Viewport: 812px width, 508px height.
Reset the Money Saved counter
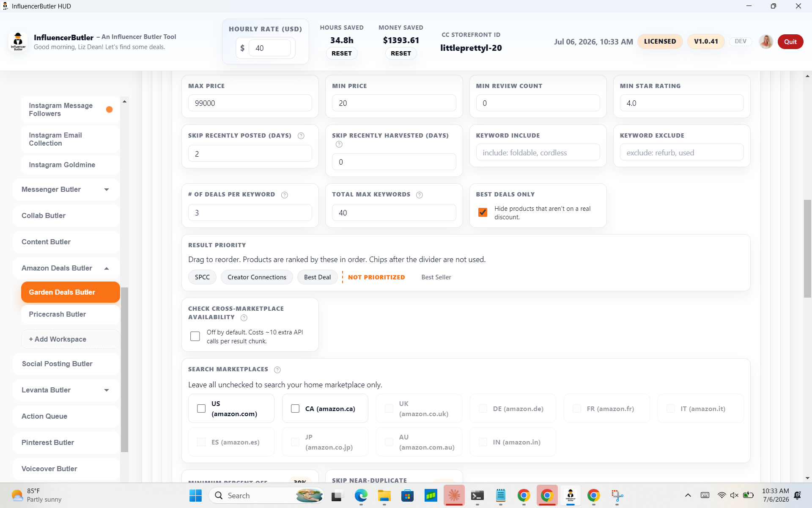click(x=401, y=53)
